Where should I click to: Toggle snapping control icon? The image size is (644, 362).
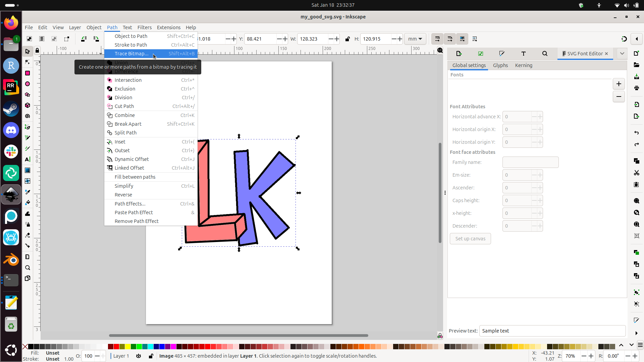624,39
